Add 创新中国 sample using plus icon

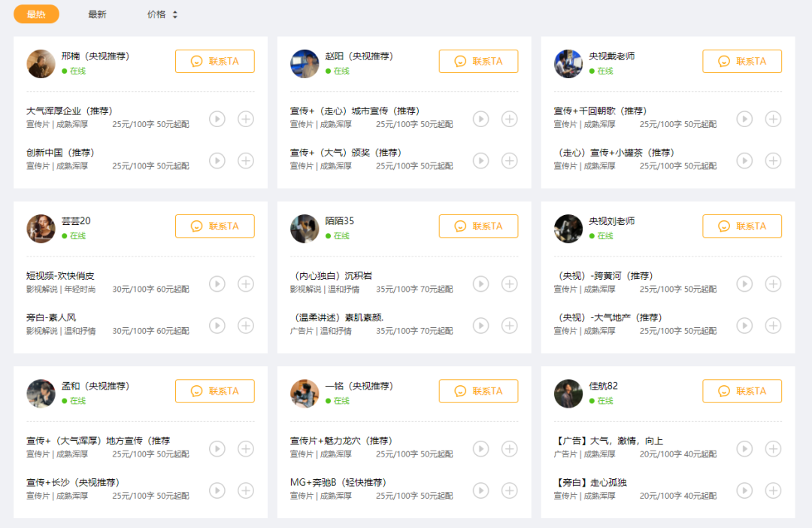[246, 160]
